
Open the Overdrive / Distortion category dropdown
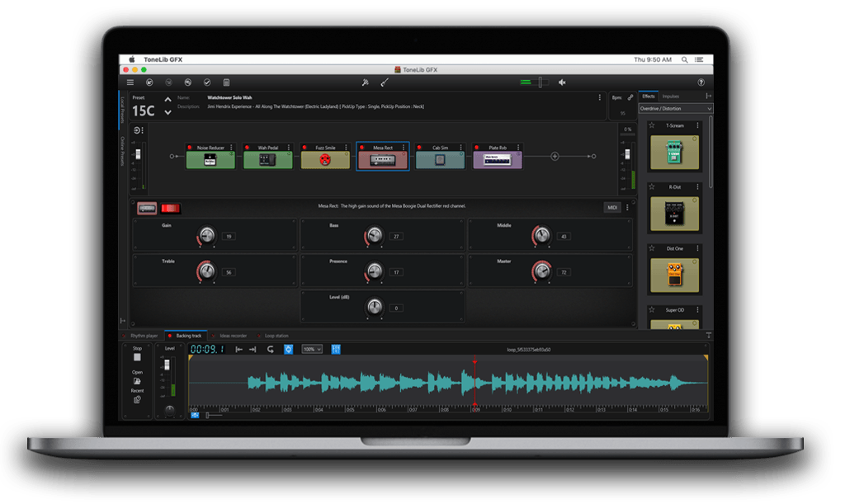[x=677, y=108]
